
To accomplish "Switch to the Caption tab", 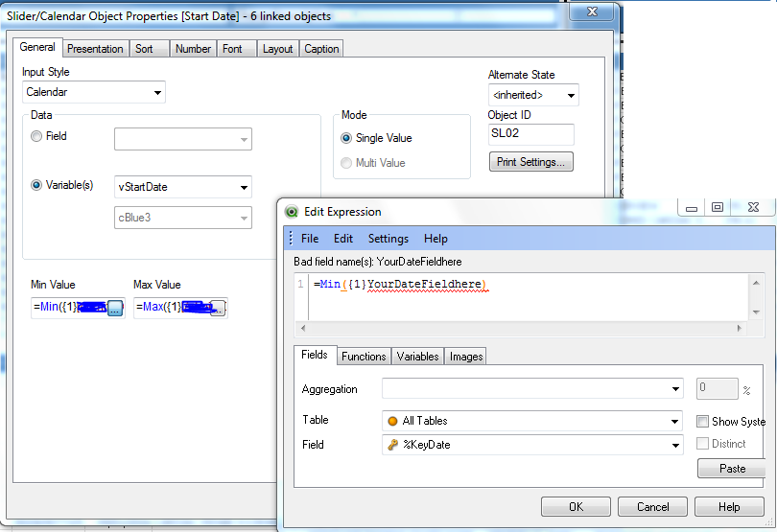I will tap(321, 49).
